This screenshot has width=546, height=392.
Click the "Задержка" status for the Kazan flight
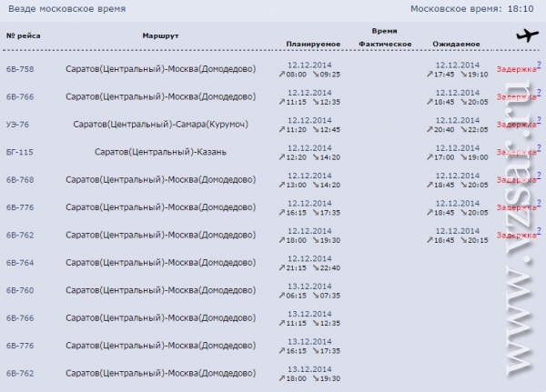point(516,152)
